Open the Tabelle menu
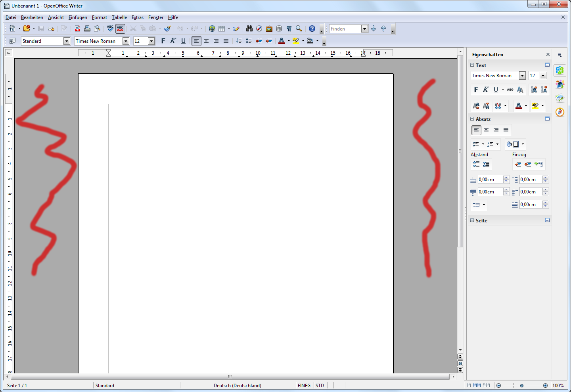Screen dimensions: 571x392 tap(119, 17)
